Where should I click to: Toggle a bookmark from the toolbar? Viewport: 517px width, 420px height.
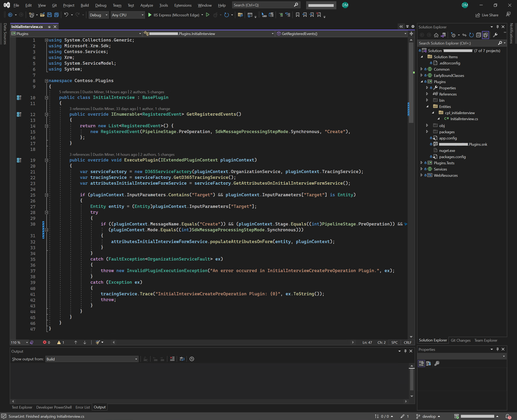[x=297, y=15]
